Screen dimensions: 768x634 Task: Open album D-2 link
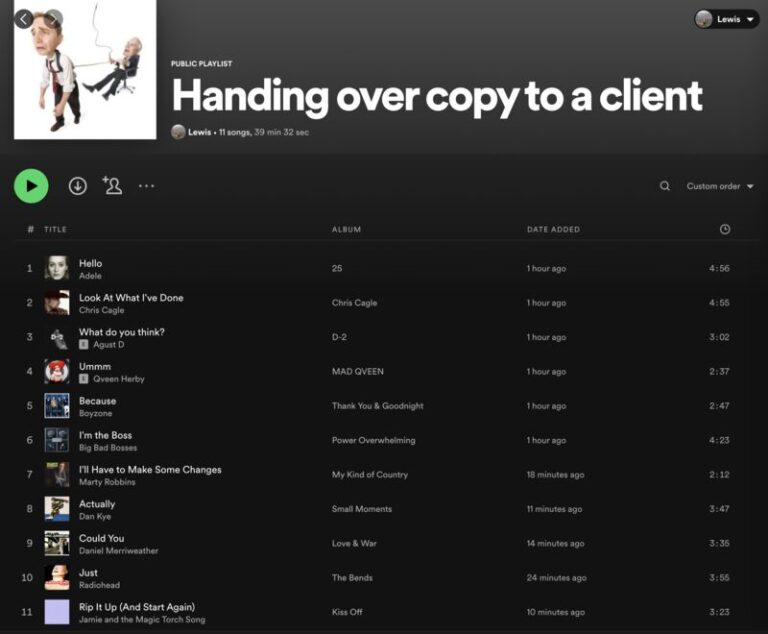[339, 337]
